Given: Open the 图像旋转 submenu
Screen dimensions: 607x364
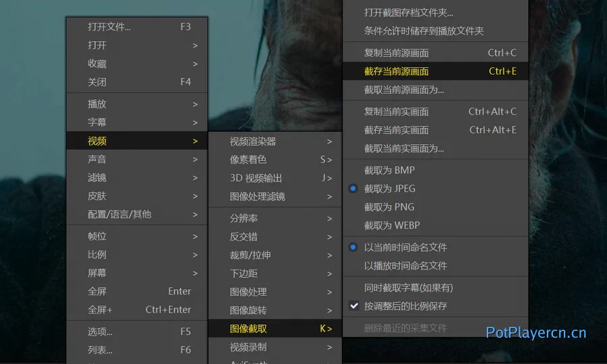Looking at the screenshot, I should click(275, 310).
